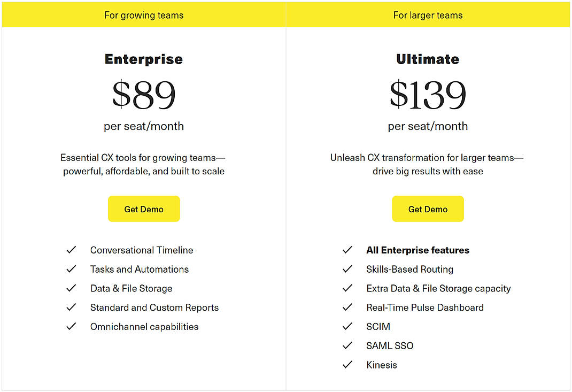Click the checkmark beside SAML SSO

(347, 345)
